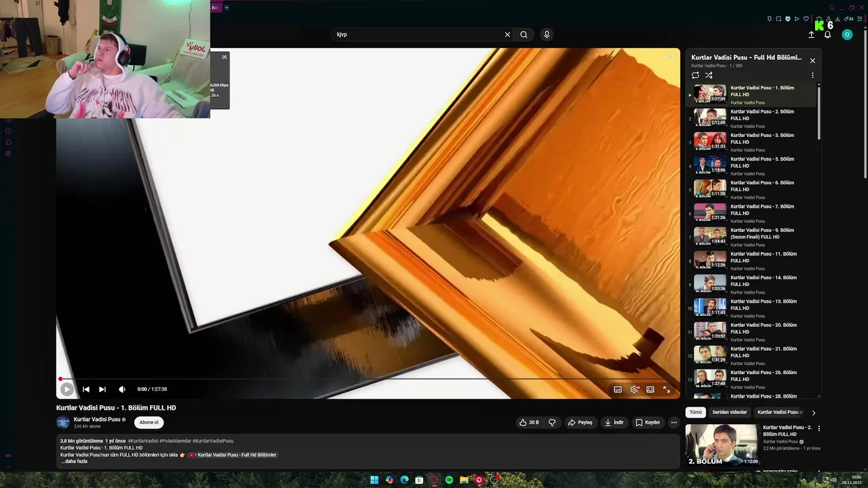Image resolution: width=868 pixels, height=488 pixels.
Task: Open playlist more options menu
Action: tap(812, 75)
